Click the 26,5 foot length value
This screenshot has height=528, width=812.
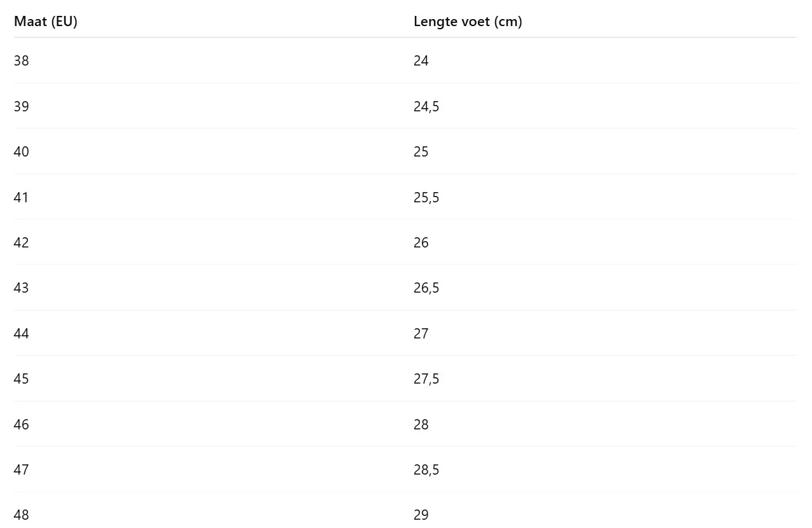point(426,288)
